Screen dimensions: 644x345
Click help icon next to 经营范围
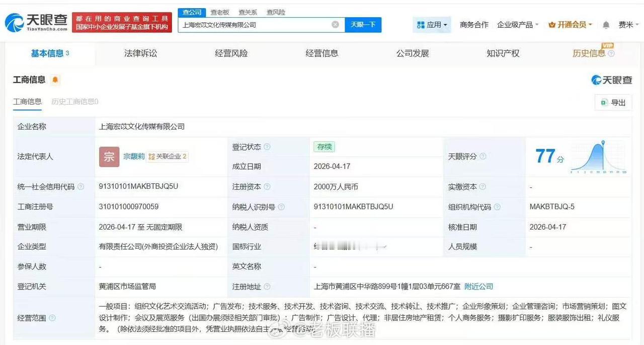pos(51,318)
